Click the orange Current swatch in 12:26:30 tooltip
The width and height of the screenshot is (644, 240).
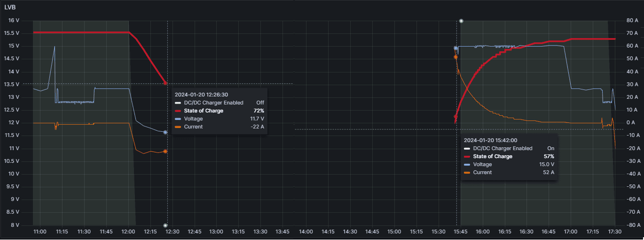(x=178, y=127)
